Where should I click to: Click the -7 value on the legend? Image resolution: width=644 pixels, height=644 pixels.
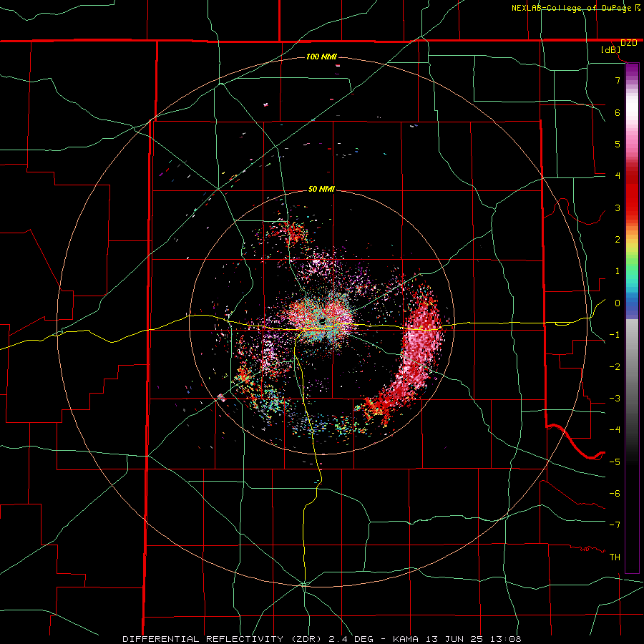[615, 525]
